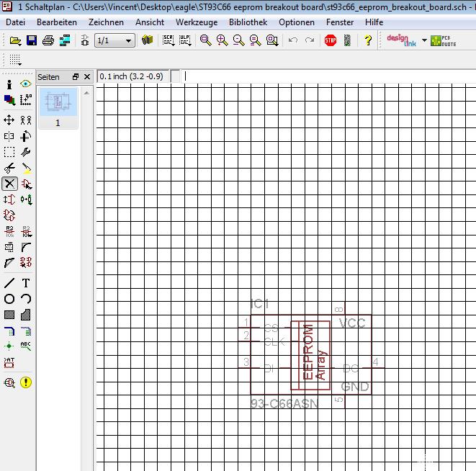The image size is (476, 471).
Task: Select the Label ABC tool
Action: click(26, 346)
